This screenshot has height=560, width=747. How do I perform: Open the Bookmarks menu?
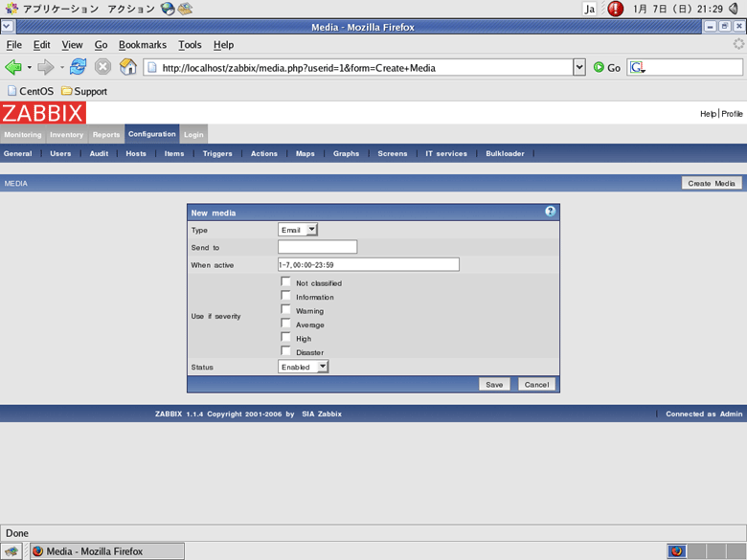point(142,44)
